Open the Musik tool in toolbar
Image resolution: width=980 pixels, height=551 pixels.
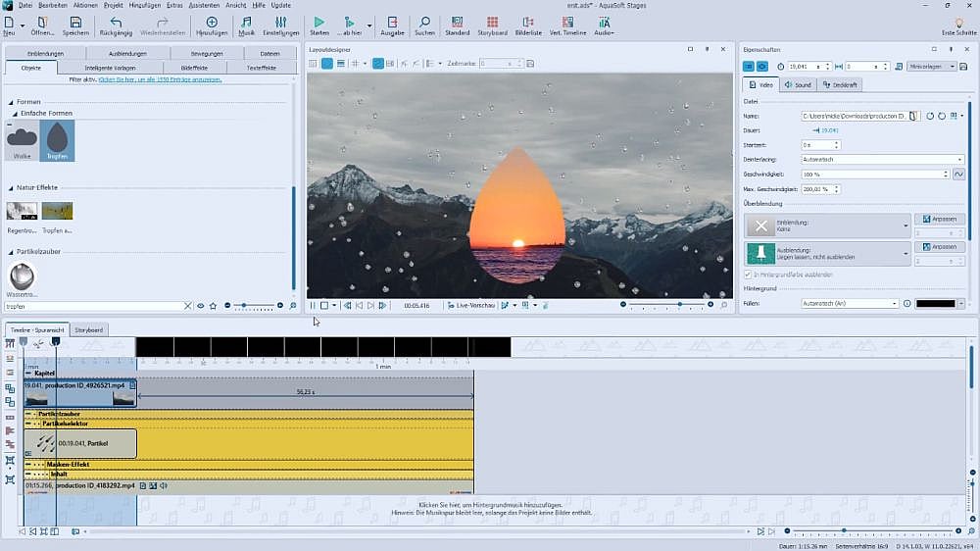(246, 23)
